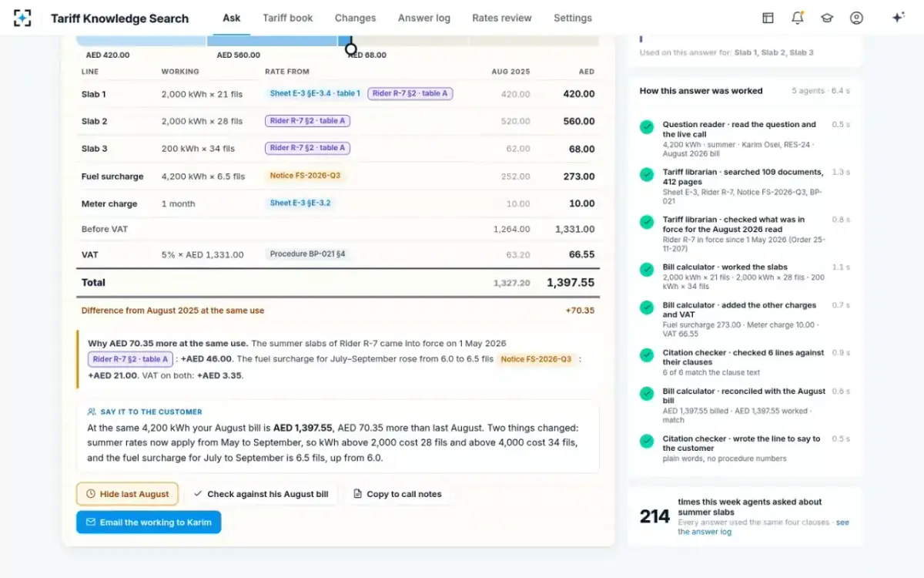The width and height of the screenshot is (924, 578).
Task: Click 66.55 in the VAT row
Action: coord(581,254)
